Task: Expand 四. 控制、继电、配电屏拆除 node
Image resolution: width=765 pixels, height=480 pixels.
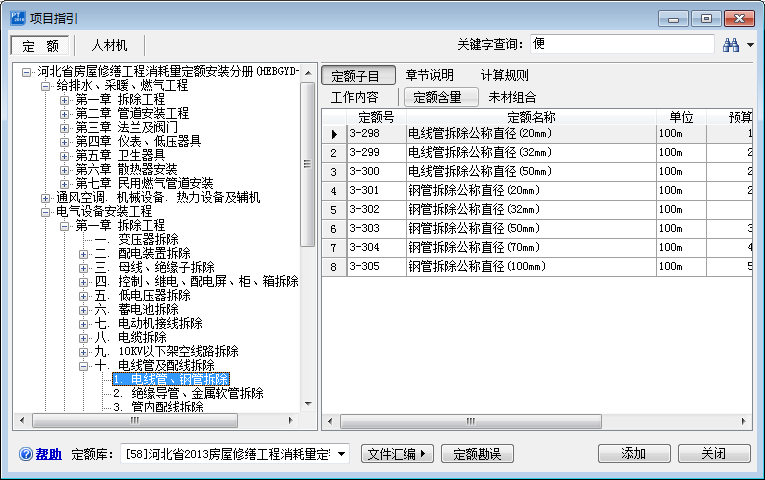Action: click(83, 282)
